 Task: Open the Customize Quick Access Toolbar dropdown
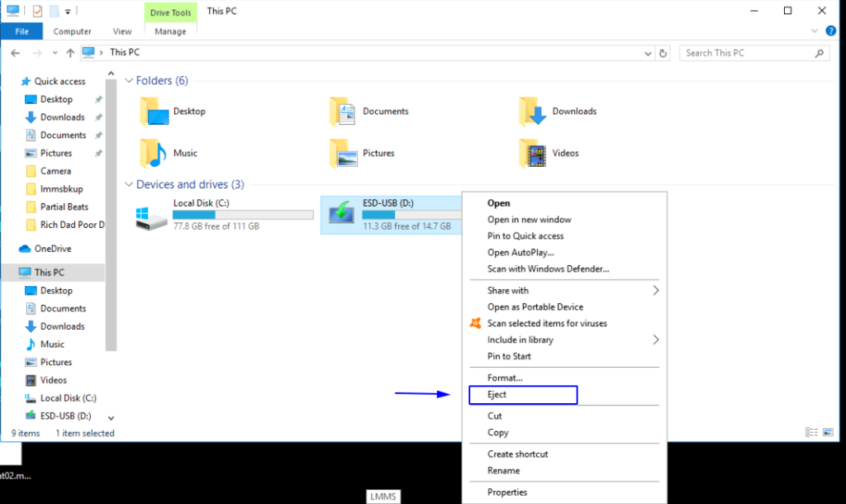click(68, 12)
